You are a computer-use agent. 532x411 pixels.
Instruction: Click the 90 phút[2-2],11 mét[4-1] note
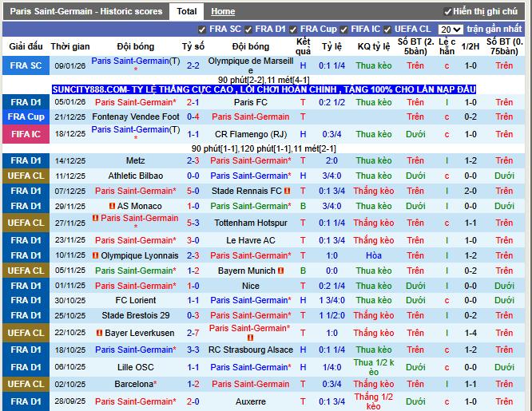click(264, 80)
